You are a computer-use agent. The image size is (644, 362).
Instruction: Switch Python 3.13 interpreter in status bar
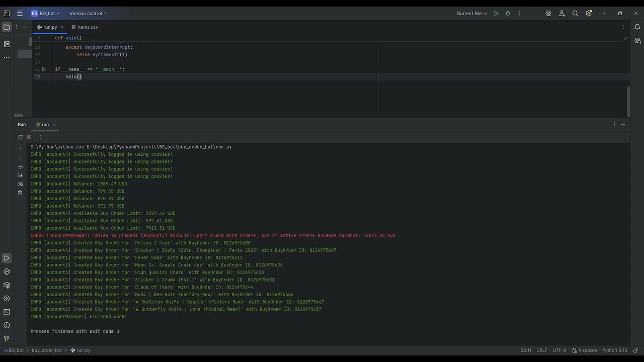coord(615,350)
